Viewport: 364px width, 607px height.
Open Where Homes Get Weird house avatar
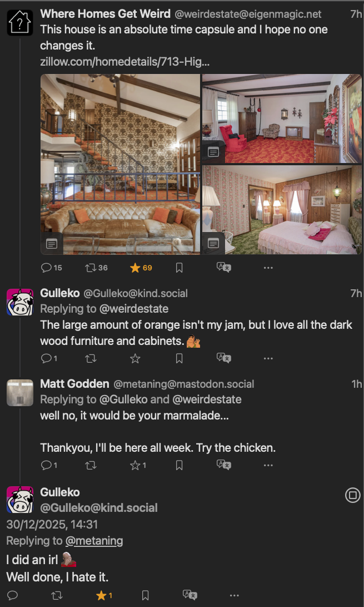pyautogui.click(x=20, y=22)
